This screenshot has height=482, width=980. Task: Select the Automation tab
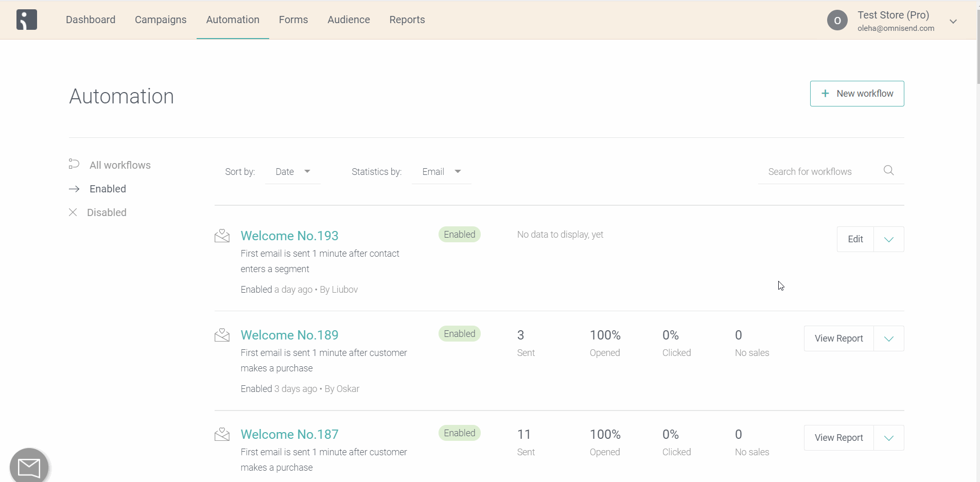(x=233, y=20)
